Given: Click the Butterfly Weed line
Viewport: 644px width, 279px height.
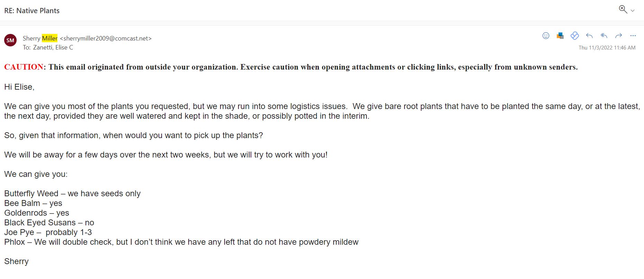Looking at the screenshot, I should [72, 193].
